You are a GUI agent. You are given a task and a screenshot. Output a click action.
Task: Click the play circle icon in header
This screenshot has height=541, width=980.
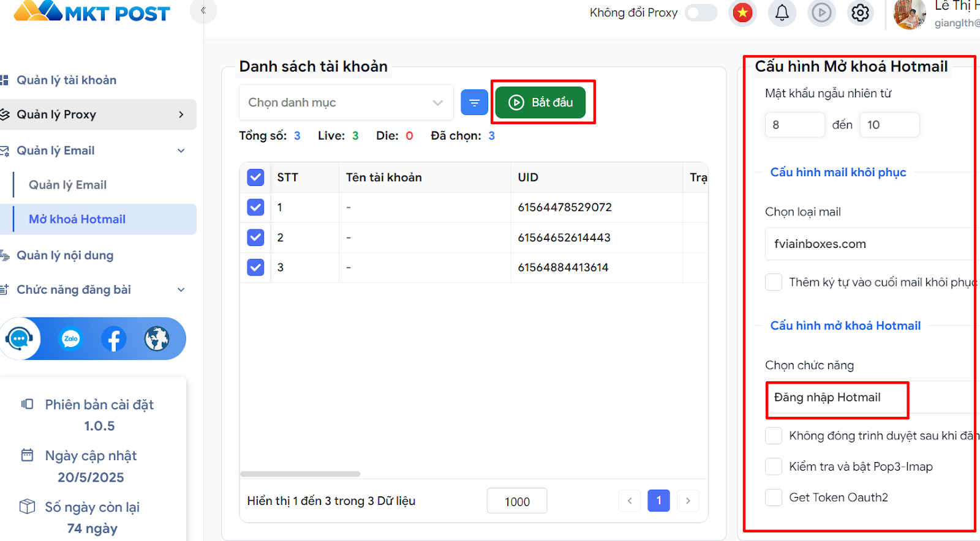pos(821,12)
